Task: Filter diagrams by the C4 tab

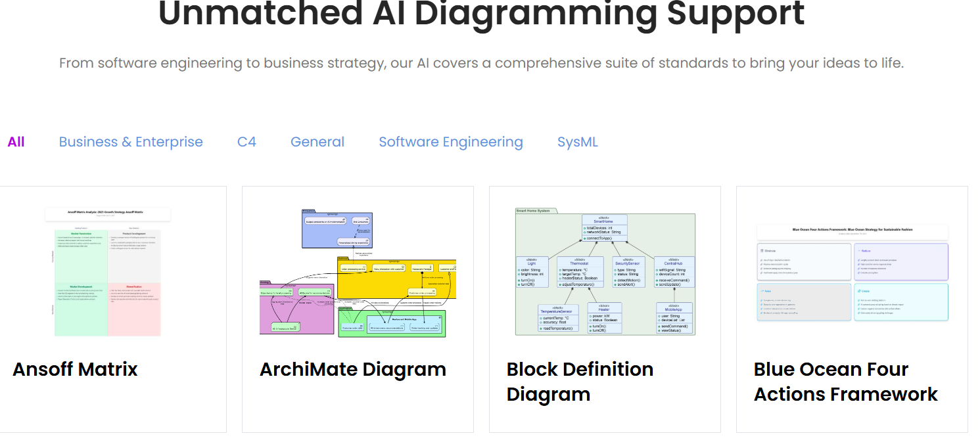Action: point(246,142)
